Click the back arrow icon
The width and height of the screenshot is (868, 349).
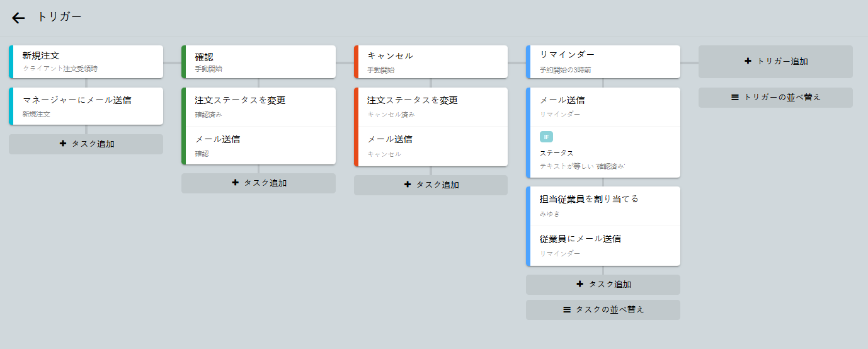18,18
